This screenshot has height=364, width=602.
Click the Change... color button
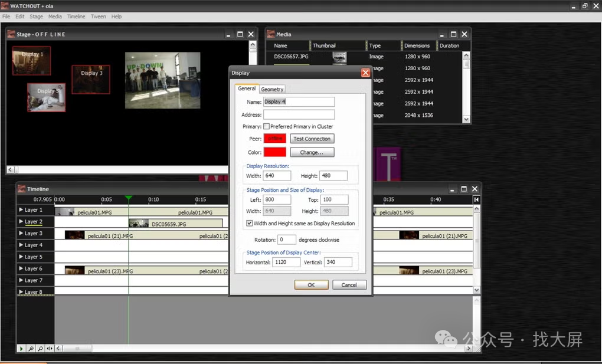pyautogui.click(x=312, y=152)
